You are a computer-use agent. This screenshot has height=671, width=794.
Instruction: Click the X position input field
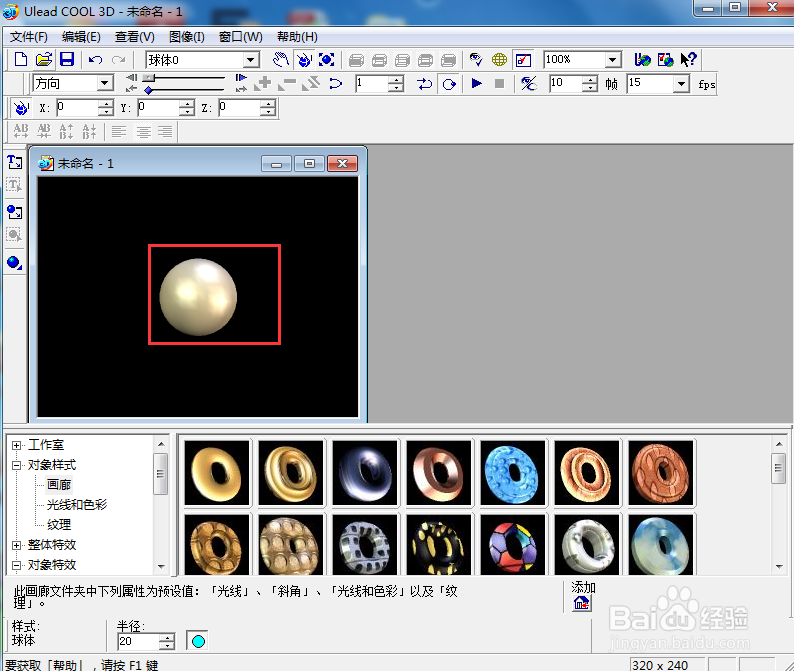pyautogui.click(x=77, y=108)
